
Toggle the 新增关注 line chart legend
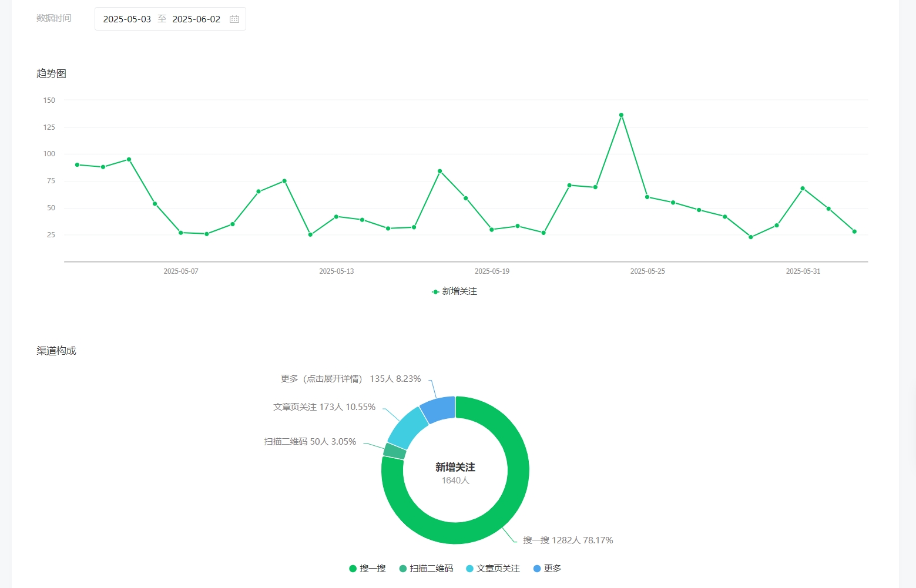tap(454, 291)
